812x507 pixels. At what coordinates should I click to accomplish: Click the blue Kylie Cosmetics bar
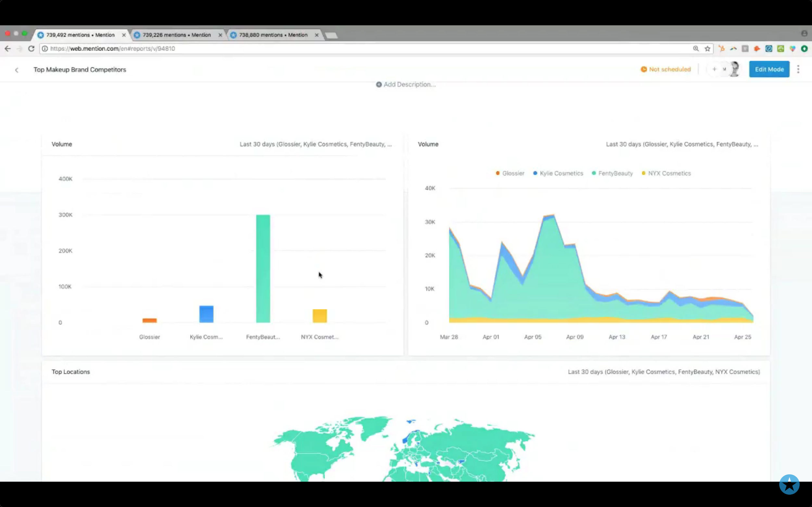point(206,314)
